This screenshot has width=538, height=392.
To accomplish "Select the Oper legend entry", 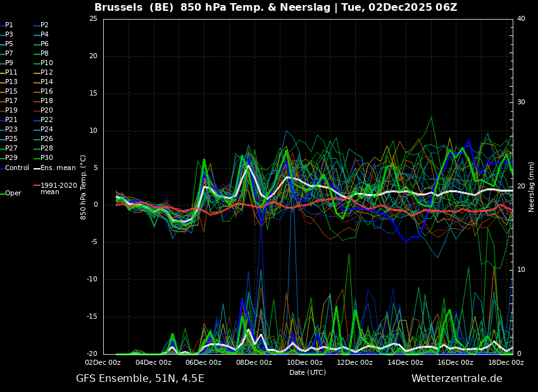I will click(13, 193).
